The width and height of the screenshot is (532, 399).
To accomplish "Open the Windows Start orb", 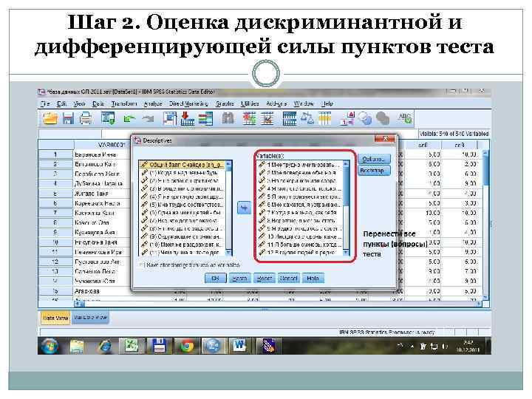I will pyautogui.click(x=50, y=346).
